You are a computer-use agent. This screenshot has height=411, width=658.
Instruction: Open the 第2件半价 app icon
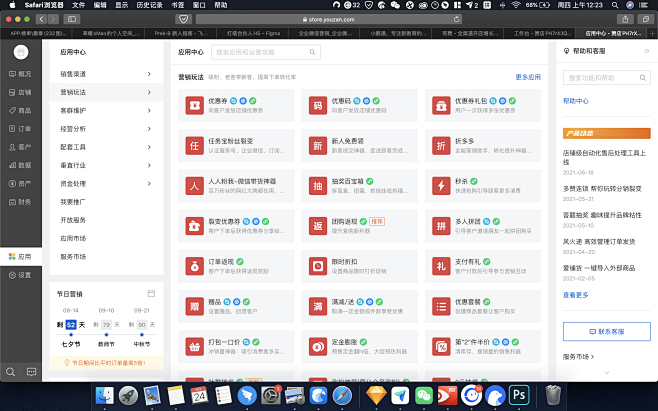[441, 347]
